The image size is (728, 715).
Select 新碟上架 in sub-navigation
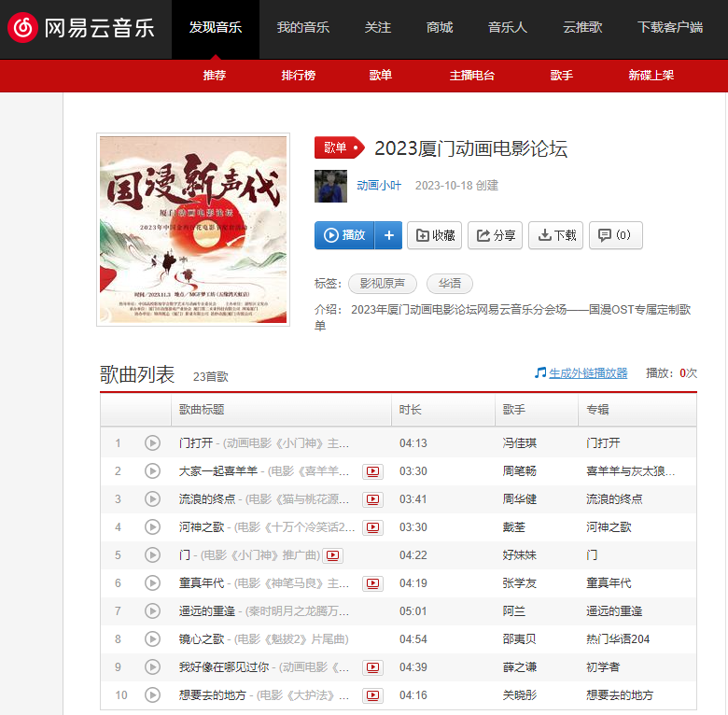point(651,76)
